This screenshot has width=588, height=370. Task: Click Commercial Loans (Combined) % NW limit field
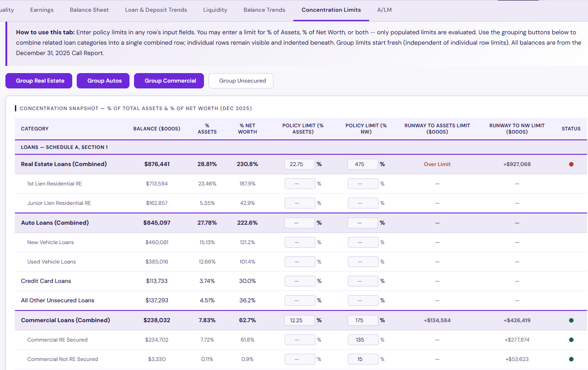click(363, 320)
